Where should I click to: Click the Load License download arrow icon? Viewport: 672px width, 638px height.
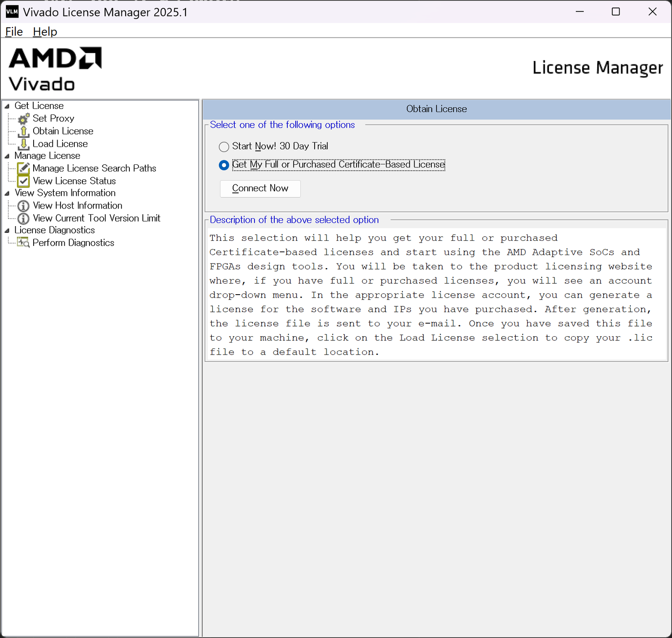[x=24, y=144]
